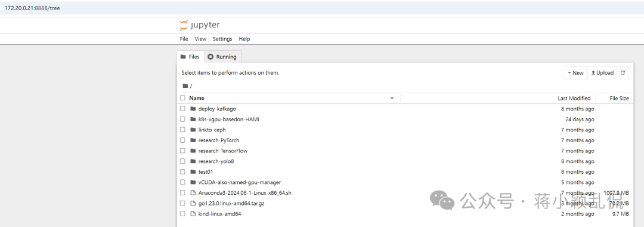Click the browser address bar URL
644x227 pixels.
[x=32, y=8]
